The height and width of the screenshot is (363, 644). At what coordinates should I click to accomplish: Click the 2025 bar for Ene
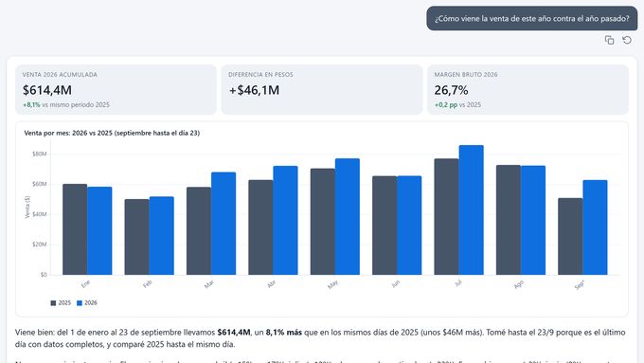point(75,229)
